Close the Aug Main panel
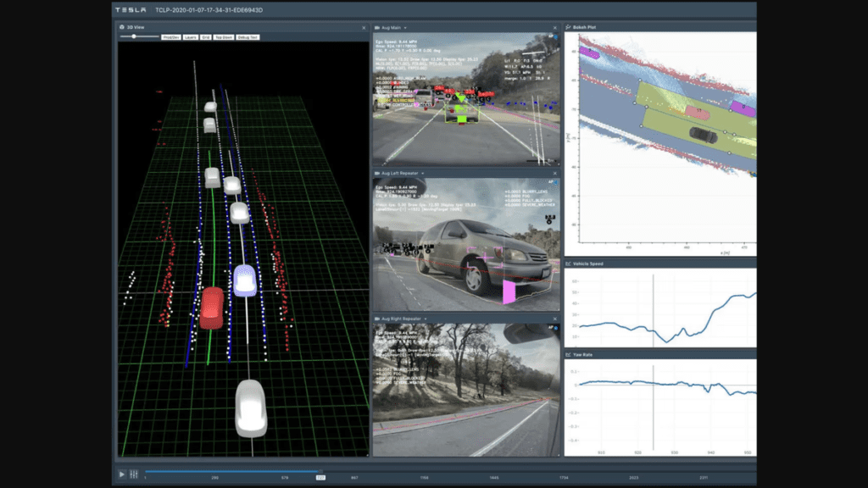868x488 pixels. pyautogui.click(x=555, y=27)
